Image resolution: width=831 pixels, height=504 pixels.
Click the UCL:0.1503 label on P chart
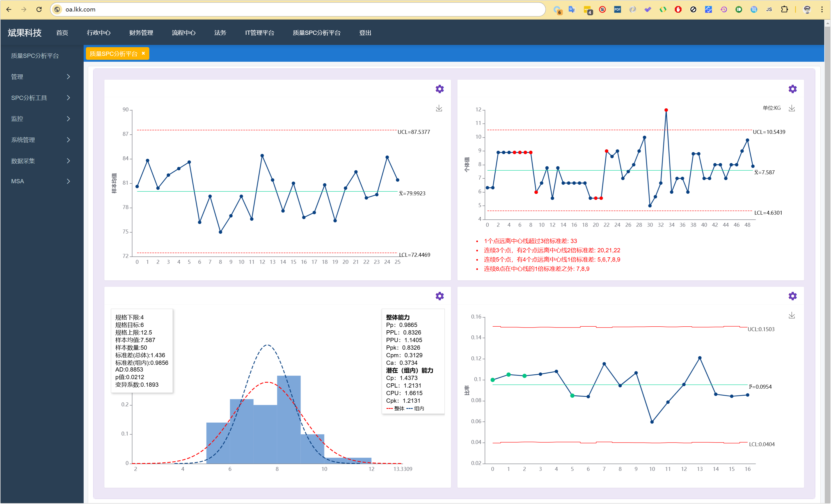[x=761, y=329]
